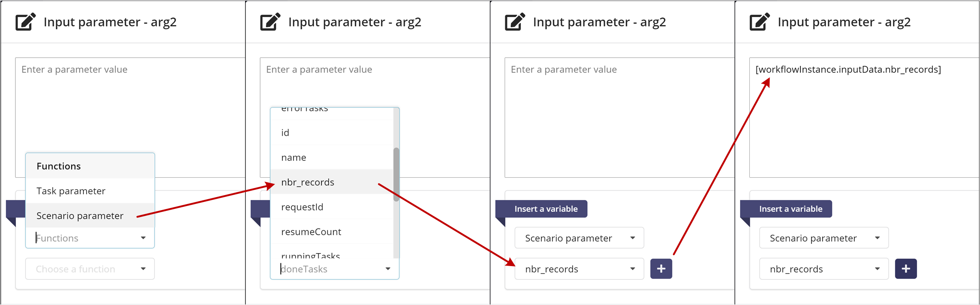Select Functions in the first panel dropdown list
980x305 pixels.
tap(90, 166)
